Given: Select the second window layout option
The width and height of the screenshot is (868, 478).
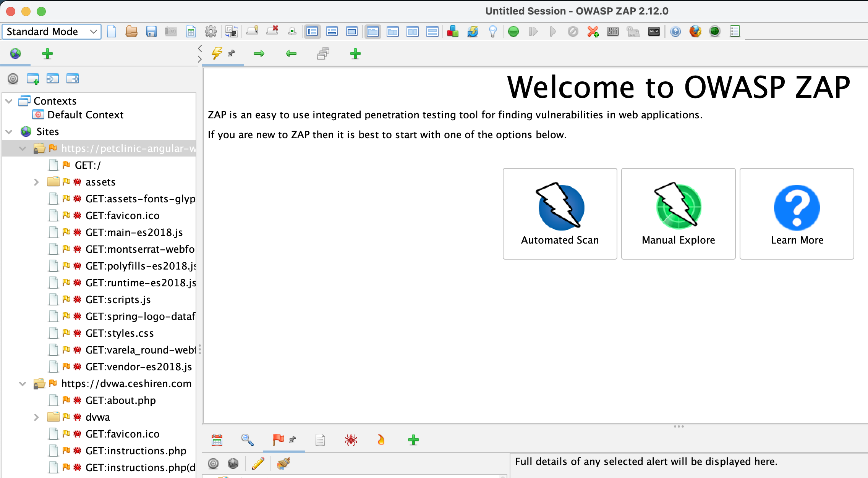Looking at the screenshot, I should [332, 32].
